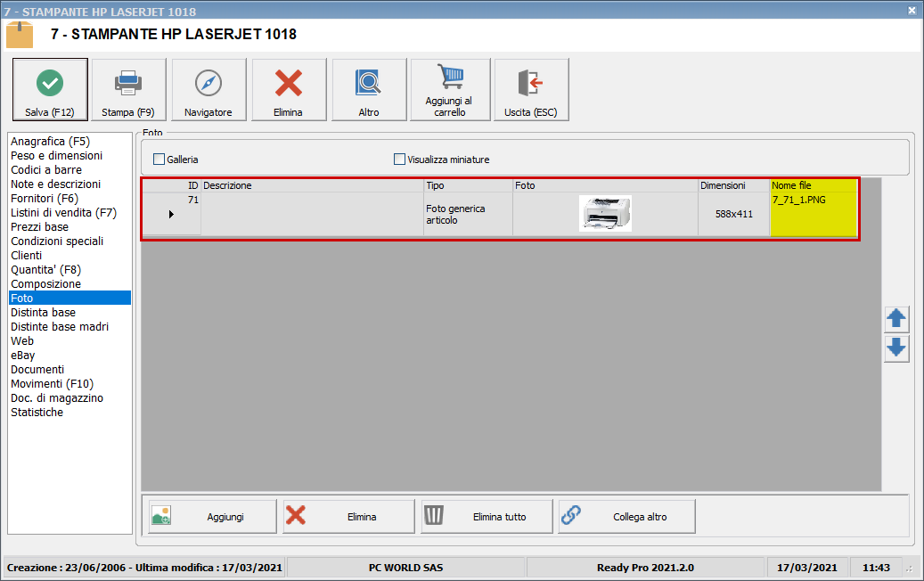The height and width of the screenshot is (581, 924).
Task: Click the printer photo thumbnail
Action: (x=606, y=213)
